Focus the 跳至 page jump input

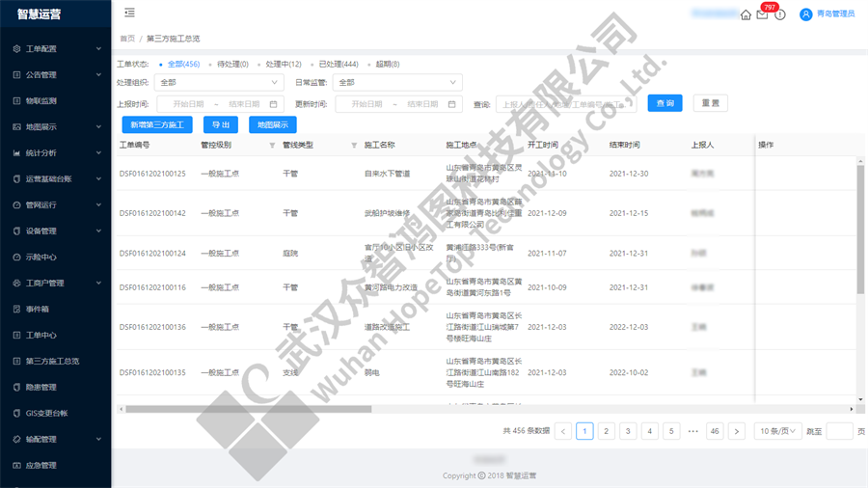pyautogui.click(x=839, y=431)
